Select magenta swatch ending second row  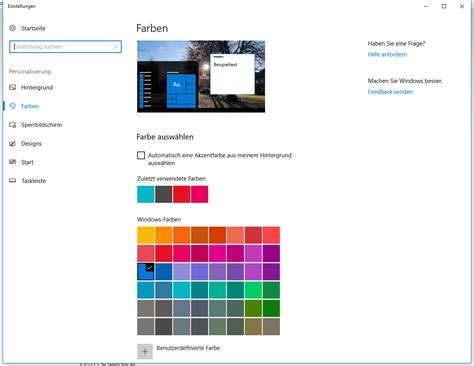point(271,253)
